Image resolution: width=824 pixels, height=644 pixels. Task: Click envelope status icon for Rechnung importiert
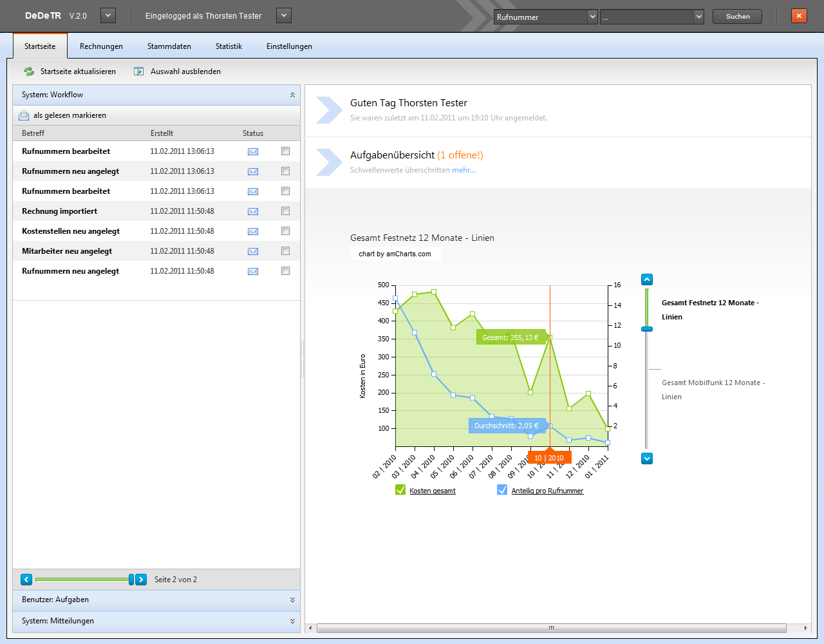(253, 211)
